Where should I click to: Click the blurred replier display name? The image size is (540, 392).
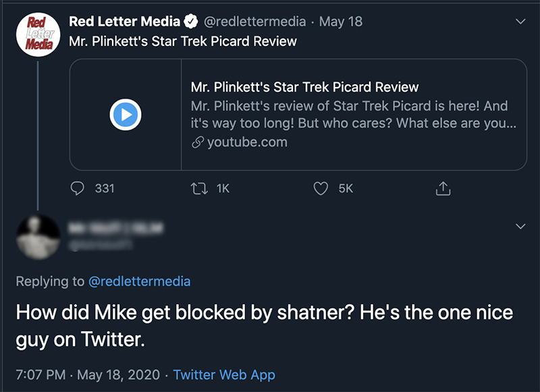115,228
